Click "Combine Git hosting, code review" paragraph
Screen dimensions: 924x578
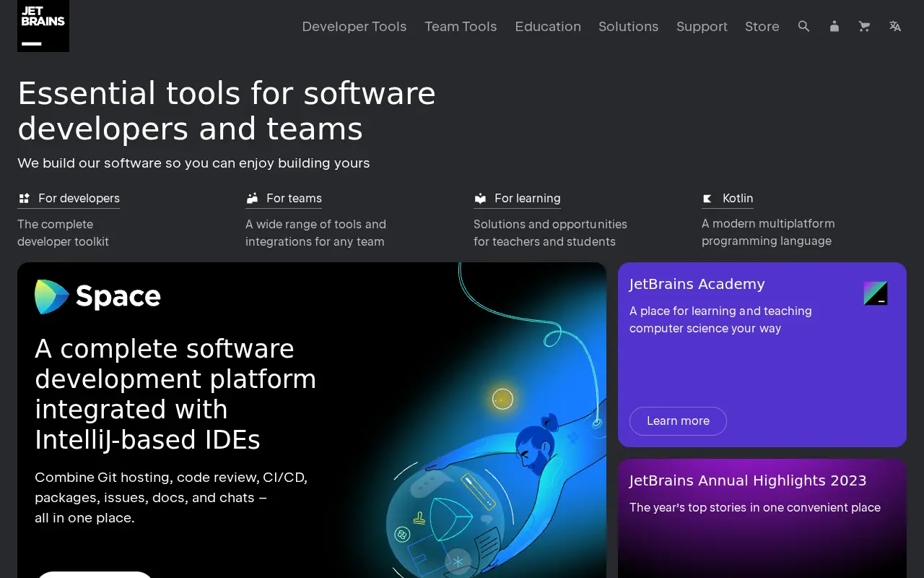(171, 497)
